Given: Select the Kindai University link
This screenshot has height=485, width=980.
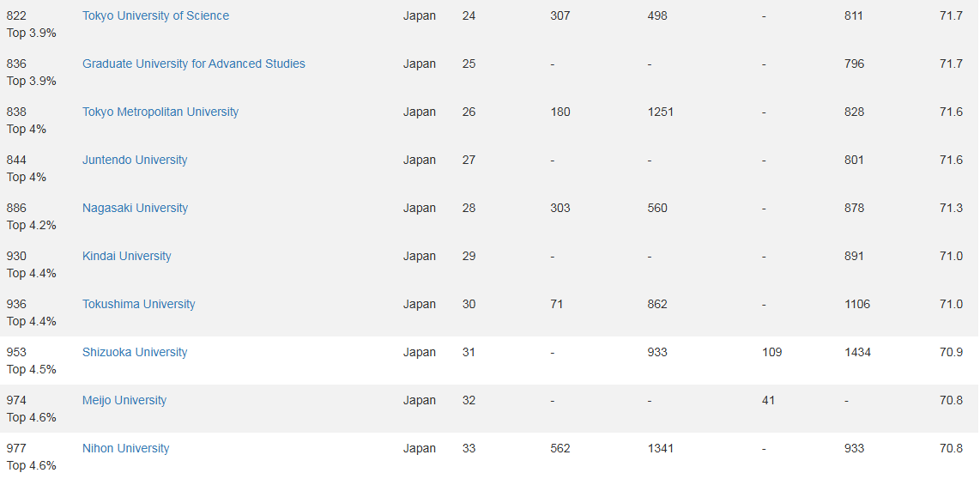Looking at the screenshot, I should click(x=127, y=256).
